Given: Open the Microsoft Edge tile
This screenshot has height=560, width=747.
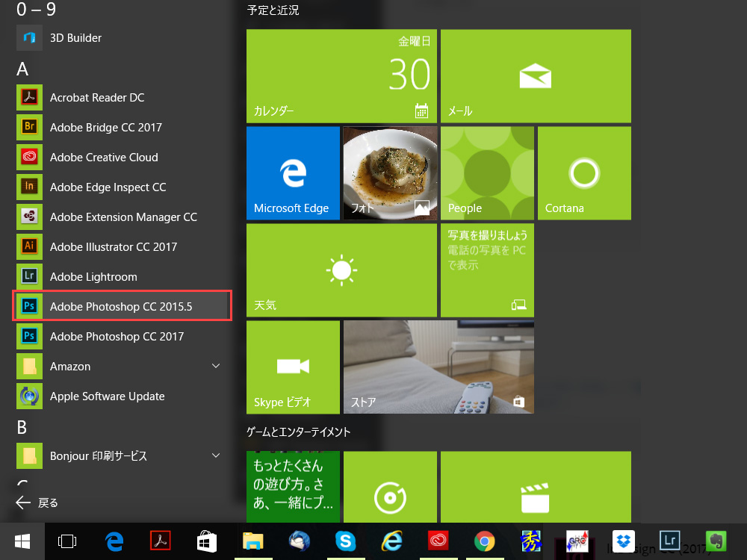Looking at the screenshot, I should click(293, 173).
